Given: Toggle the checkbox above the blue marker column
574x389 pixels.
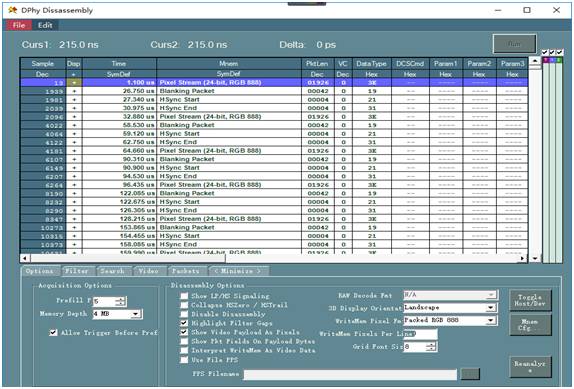Looking at the screenshot, I should point(552,53).
